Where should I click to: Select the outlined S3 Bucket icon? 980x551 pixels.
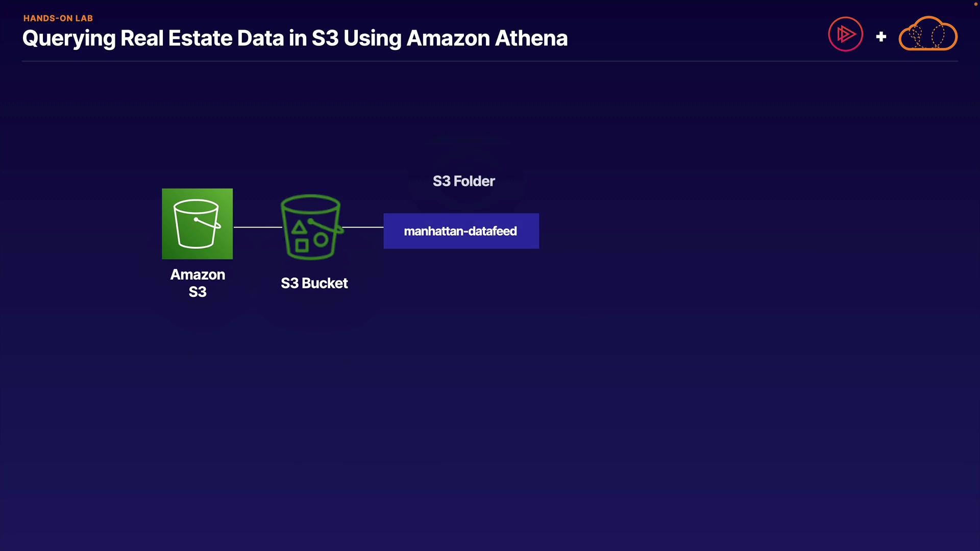click(311, 227)
